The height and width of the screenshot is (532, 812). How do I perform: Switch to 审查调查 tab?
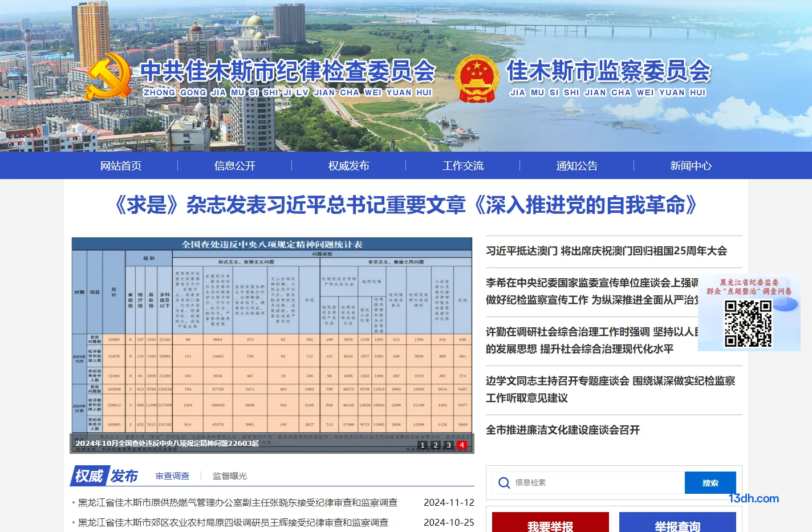click(x=172, y=476)
